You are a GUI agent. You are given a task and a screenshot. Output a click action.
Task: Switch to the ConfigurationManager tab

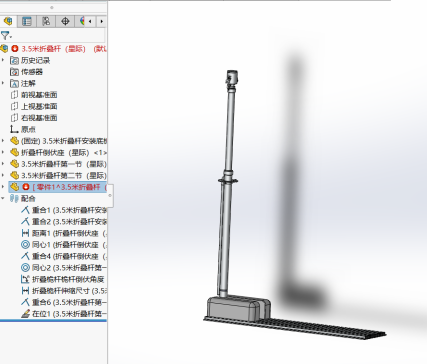pyautogui.click(x=46, y=21)
